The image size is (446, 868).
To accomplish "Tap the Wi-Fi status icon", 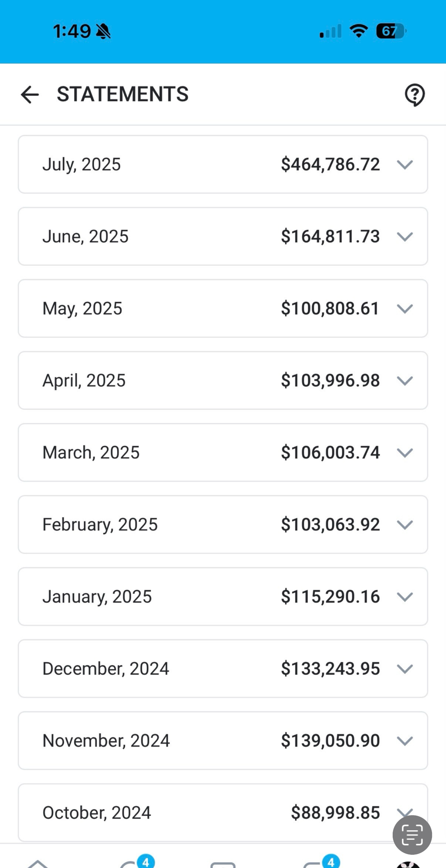I will (x=359, y=31).
